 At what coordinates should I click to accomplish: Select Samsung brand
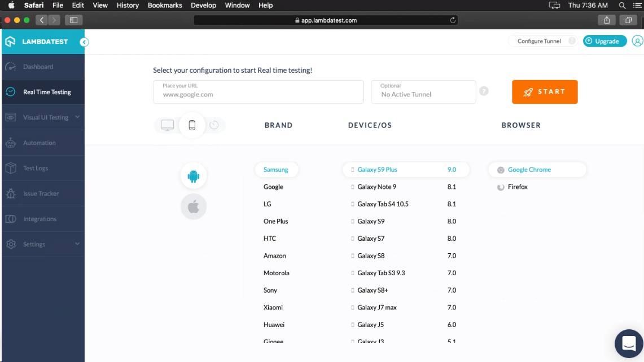(x=276, y=170)
